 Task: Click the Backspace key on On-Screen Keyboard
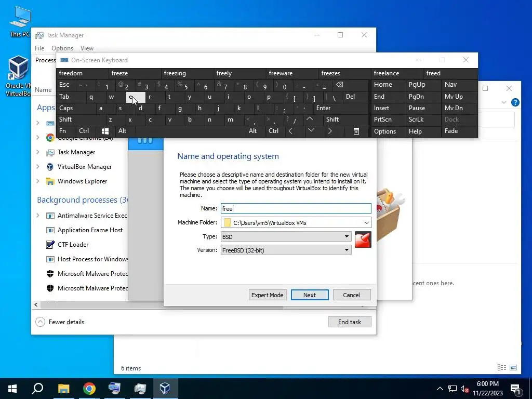[x=339, y=85]
